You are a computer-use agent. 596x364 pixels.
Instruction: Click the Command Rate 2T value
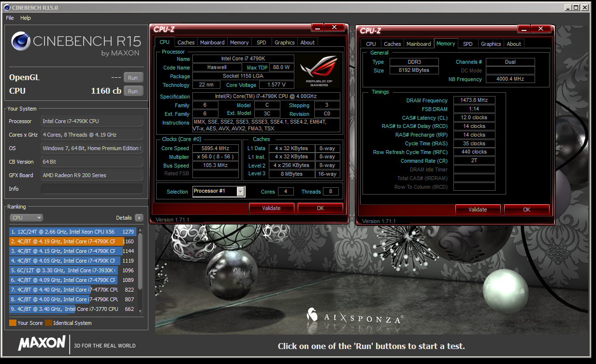point(474,160)
